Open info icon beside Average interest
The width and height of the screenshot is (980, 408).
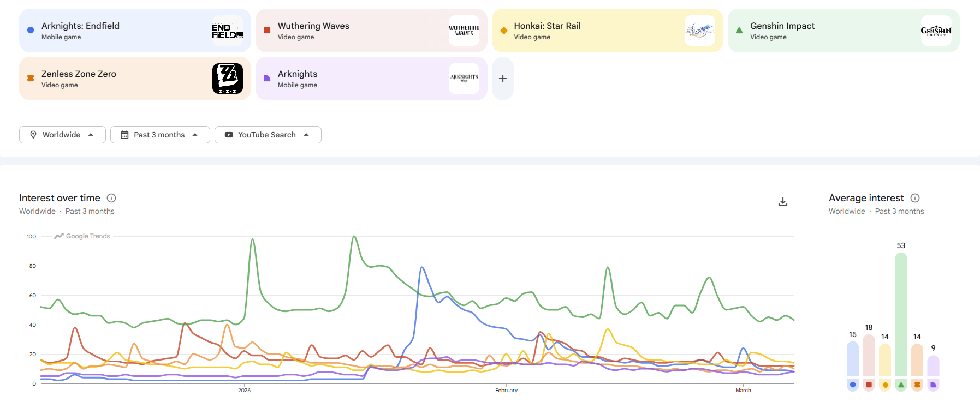(x=915, y=198)
